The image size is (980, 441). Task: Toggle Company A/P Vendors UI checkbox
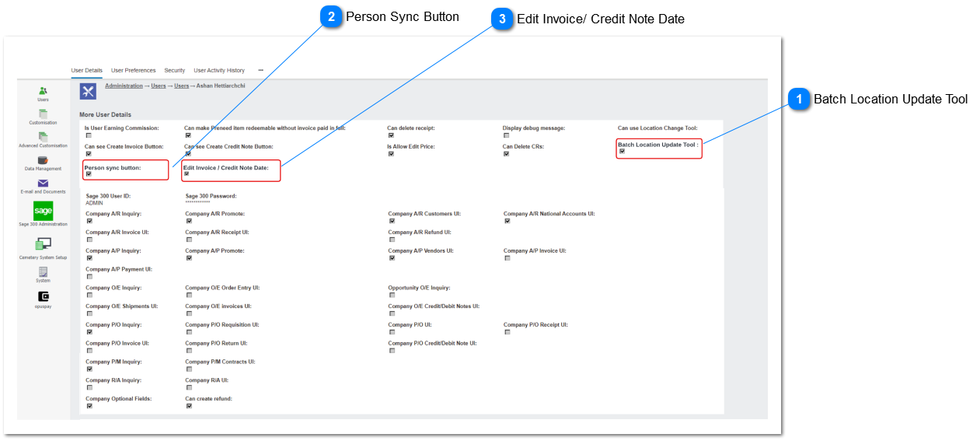[x=392, y=258]
